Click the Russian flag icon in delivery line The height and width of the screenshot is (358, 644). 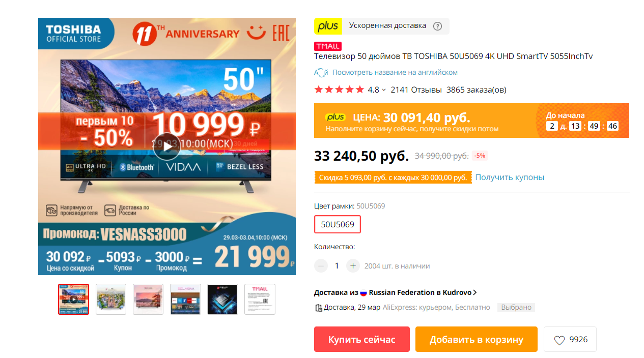(x=363, y=293)
